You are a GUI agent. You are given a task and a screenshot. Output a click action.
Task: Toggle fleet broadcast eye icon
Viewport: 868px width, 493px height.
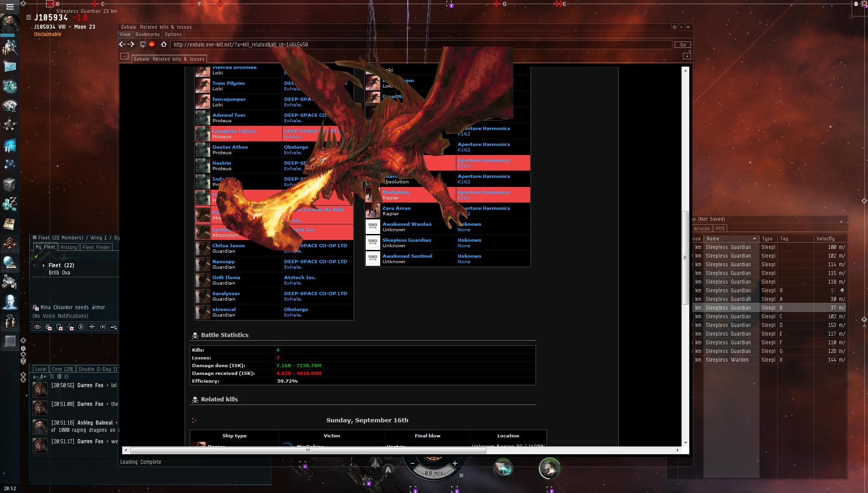(37, 327)
